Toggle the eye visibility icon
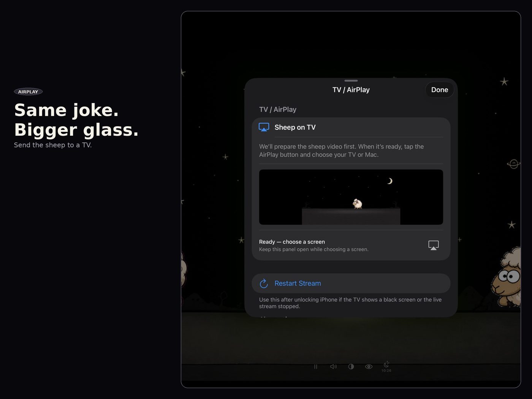The width and height of the screenshot is (532, 399). (x=369, y=367)
